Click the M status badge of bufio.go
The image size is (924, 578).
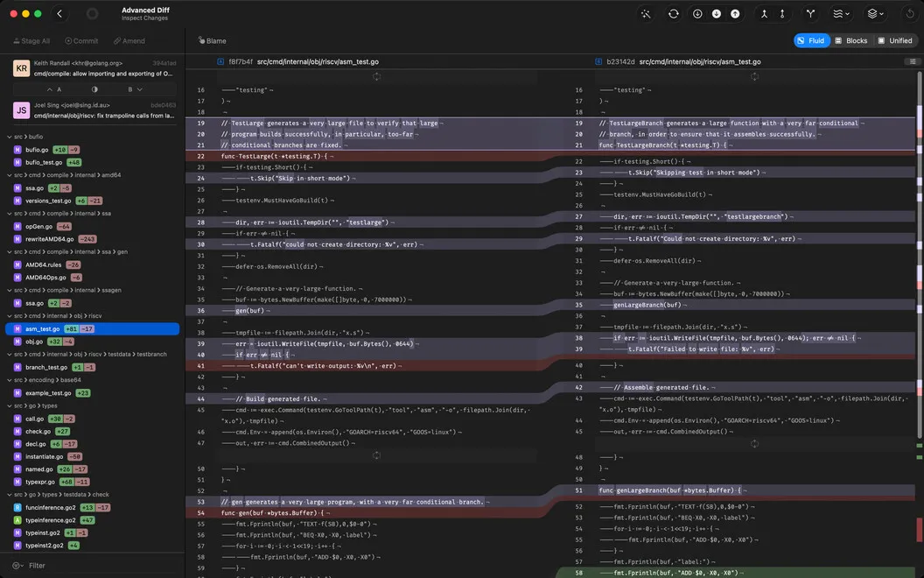pos(17,150)
